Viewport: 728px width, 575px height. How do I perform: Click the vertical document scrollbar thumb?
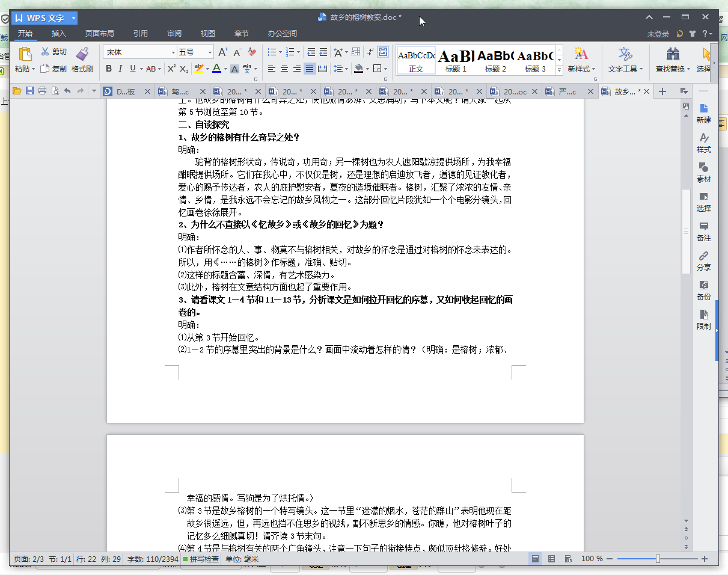click(686, 232)
